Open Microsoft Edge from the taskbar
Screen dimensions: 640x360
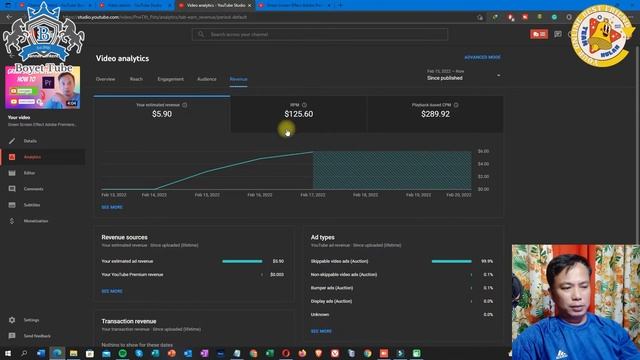[x=57, y=353]
